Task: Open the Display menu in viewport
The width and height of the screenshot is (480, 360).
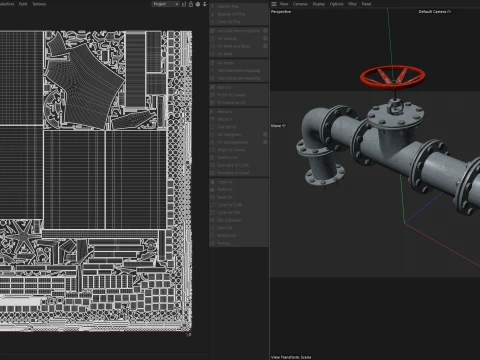Action: tap(319, 4)
